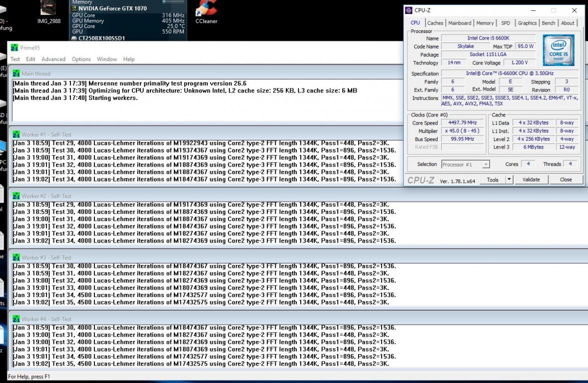Image resolution: width=588 pixels, height=383 pixels.
Task: Click the NVIDIA GeForce GTX 1070 widget icon
Action: [x=74, y=8]
